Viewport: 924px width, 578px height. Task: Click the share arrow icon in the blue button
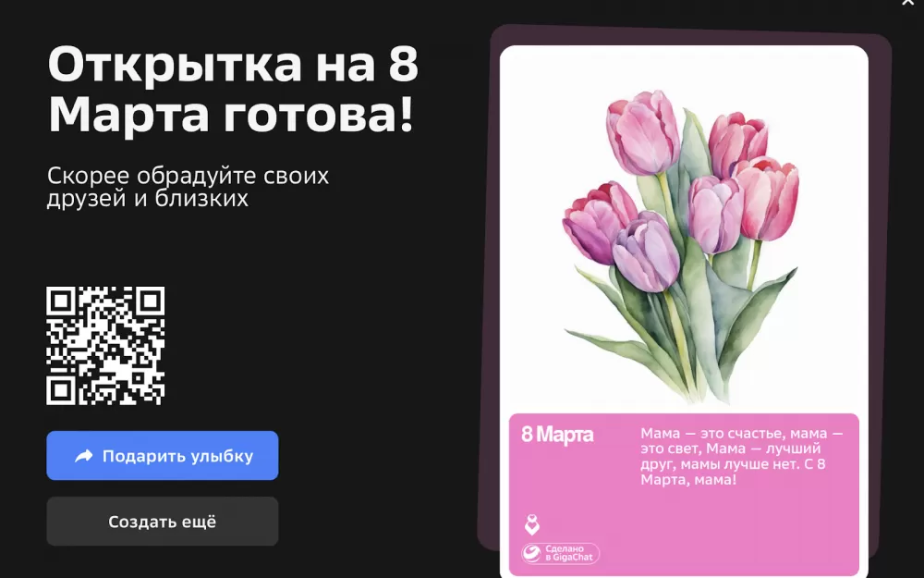tap(84, 456)
